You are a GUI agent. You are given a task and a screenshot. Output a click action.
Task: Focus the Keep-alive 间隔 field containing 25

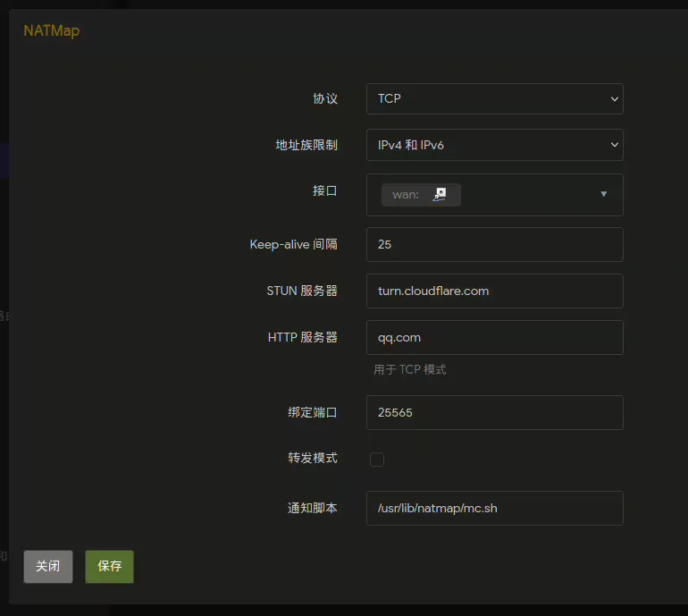click(x=494, y=244)
